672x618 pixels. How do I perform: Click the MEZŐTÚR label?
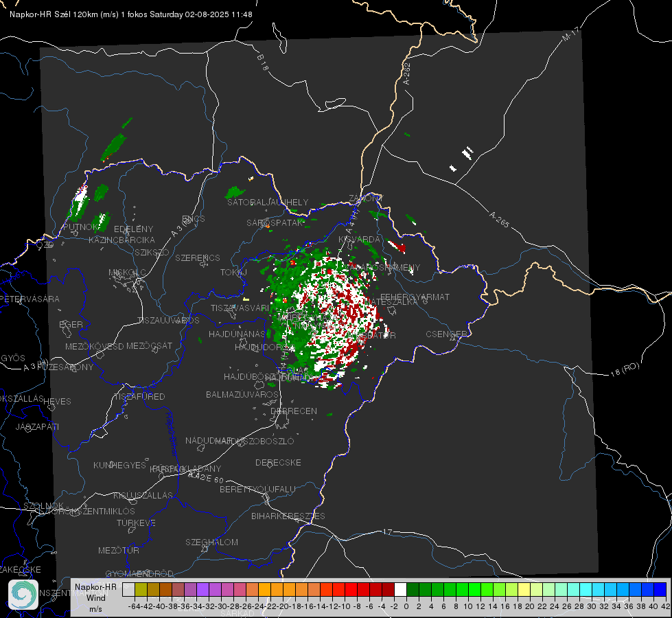pos(119,550)
